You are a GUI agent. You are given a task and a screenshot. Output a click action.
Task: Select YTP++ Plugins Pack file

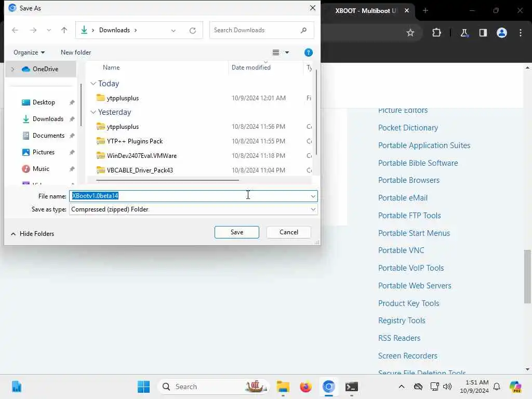pos(135,141)
